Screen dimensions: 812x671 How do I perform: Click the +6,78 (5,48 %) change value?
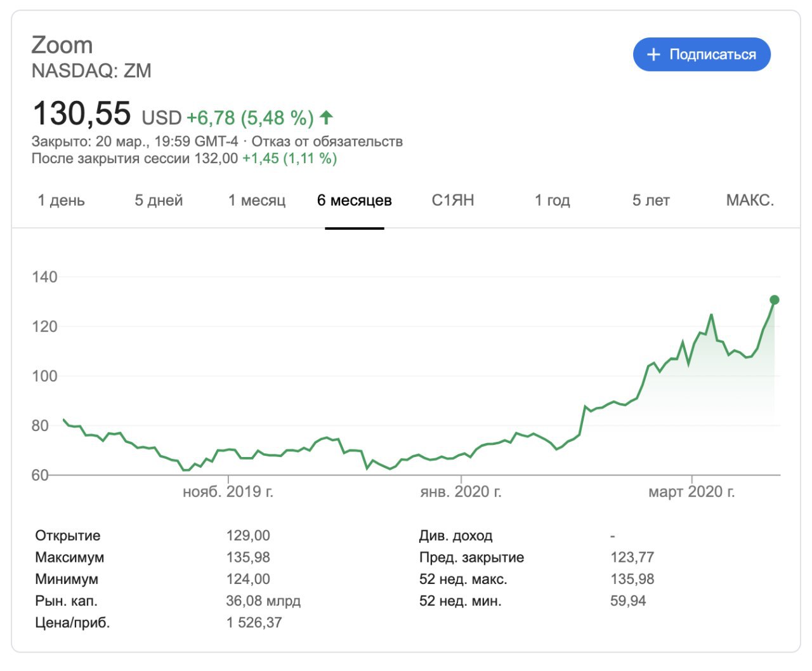pyautogui.click(x=250, y=118)
